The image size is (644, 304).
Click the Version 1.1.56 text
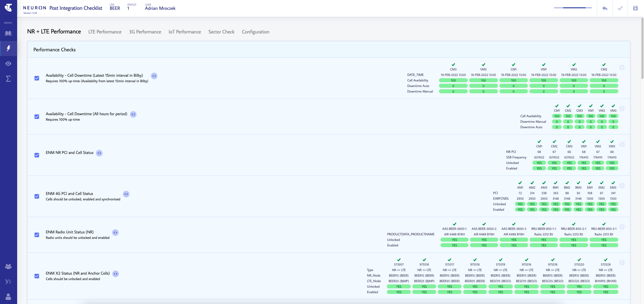click(x=30, y=13)
